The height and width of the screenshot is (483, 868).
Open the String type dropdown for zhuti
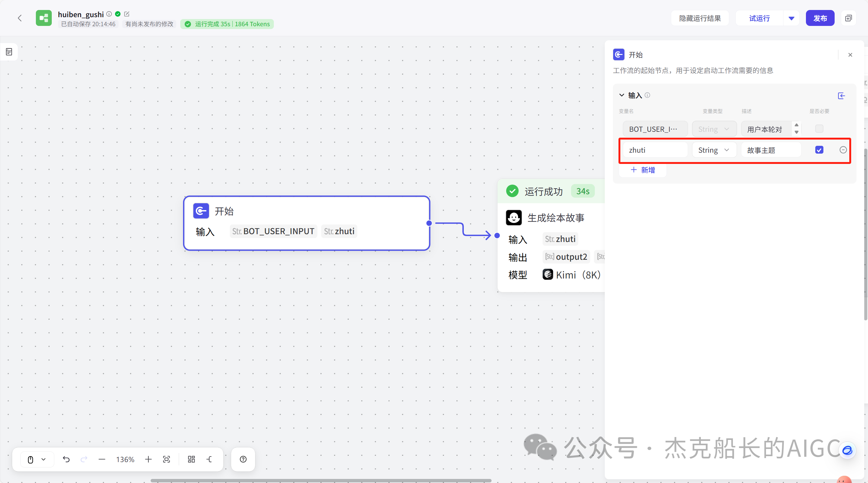[x=714, y=150]
